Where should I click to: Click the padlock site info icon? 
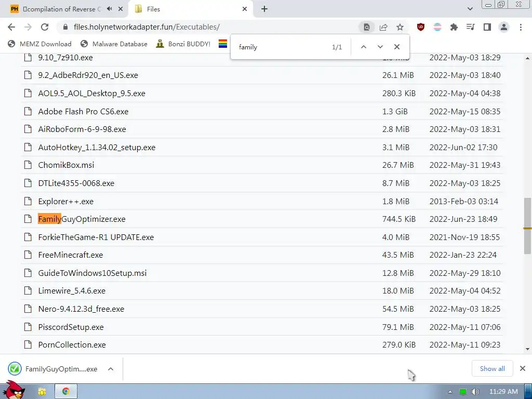pos(65,27)
